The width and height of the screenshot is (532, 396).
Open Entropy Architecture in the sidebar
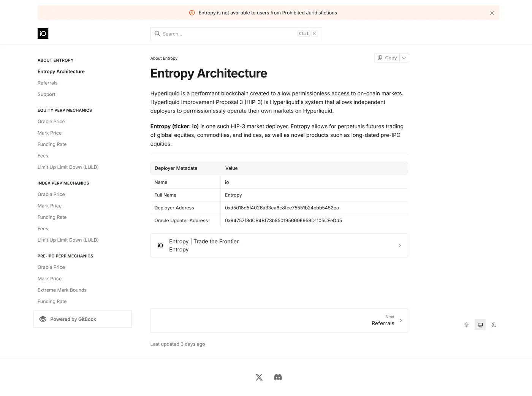click(x=61, y=71)
